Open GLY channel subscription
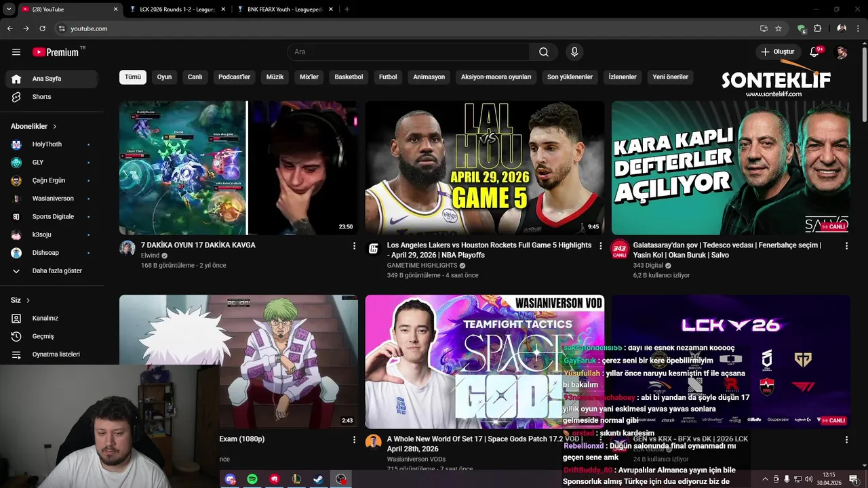Screen dimensions: 868x488 click(x=52, y=163)
